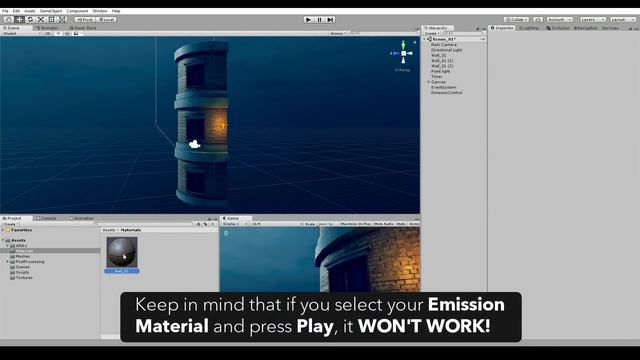
Task: Select the Hand tool in the toolbar
Action: click(x=8, y=19)
